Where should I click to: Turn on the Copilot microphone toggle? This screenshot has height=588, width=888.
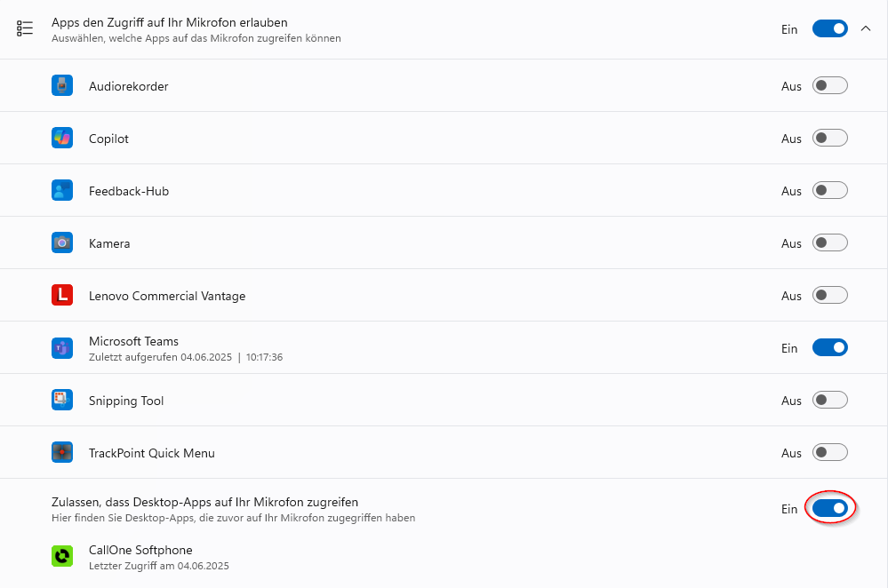coord(829,138)
